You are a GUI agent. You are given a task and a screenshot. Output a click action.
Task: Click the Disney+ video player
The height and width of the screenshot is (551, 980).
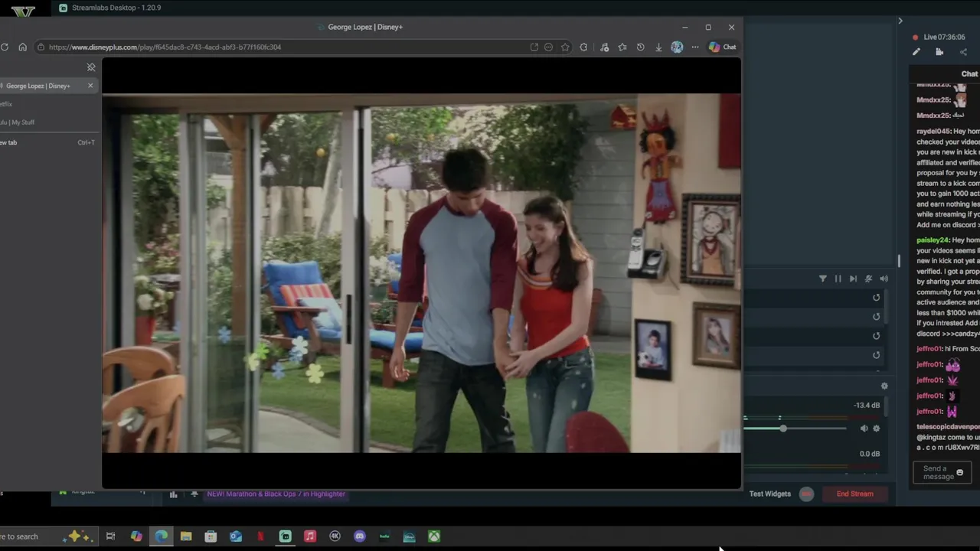421,273
